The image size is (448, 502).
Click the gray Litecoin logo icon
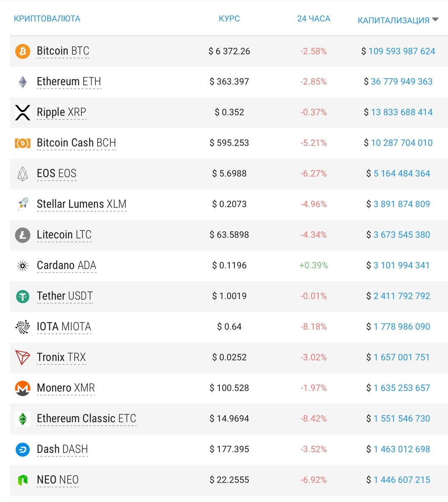click(23, 235)
